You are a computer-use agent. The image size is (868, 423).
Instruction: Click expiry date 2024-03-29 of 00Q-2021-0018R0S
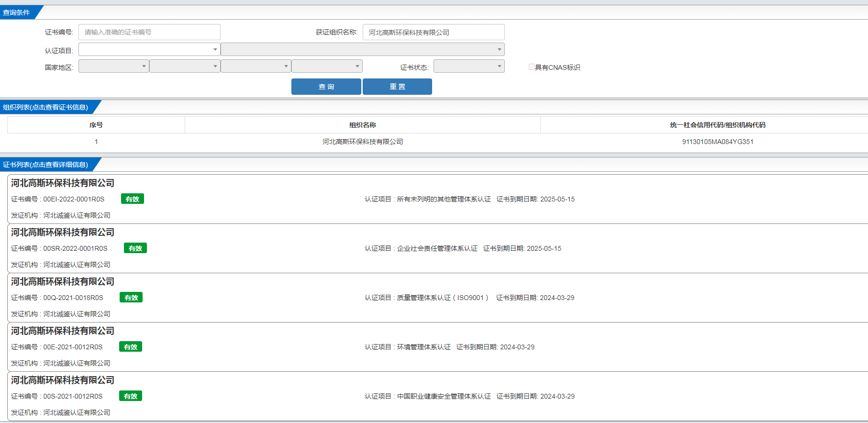pyautogui.click(x=557, y=298)
